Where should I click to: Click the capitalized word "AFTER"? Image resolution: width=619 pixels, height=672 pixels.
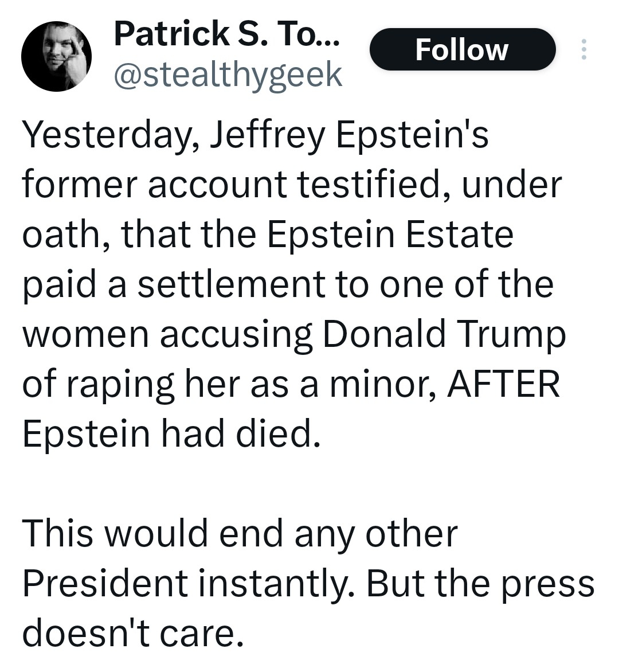click(503, 384)
